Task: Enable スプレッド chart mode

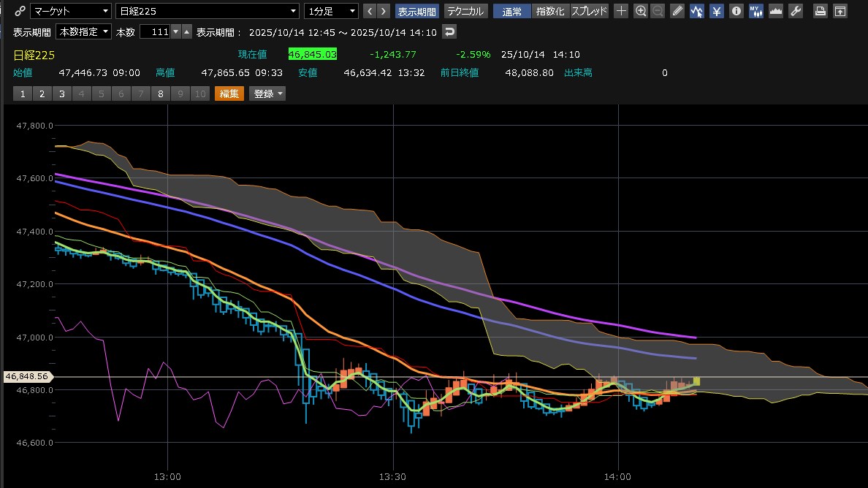Action: pyautogui.click(x=589, y=11)
